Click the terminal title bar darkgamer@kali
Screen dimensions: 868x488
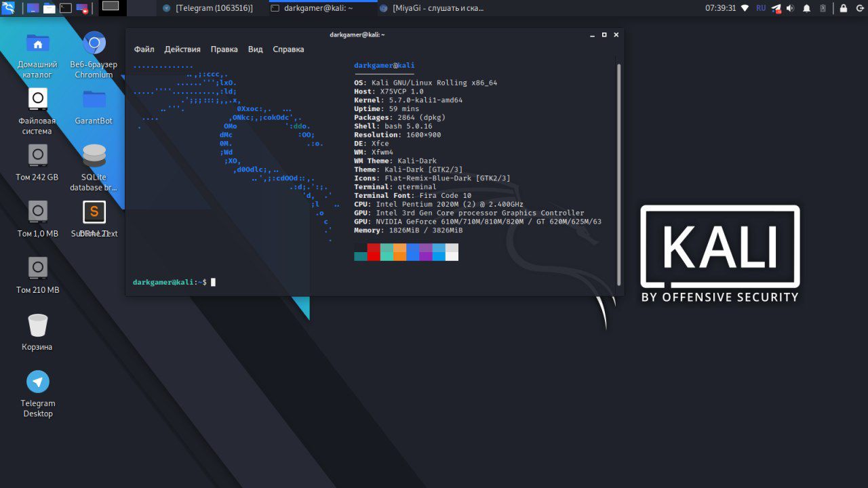coord(357,35)
